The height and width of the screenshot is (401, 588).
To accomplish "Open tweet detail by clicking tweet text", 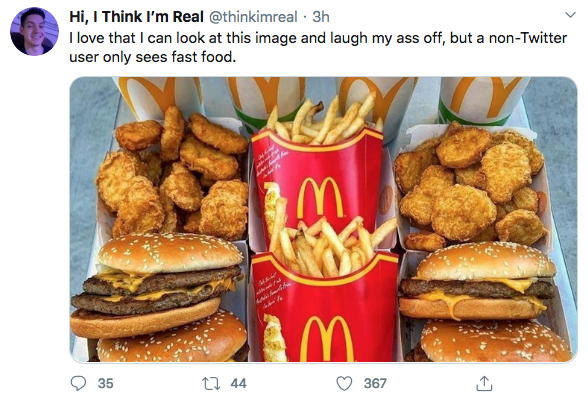I will coord(318,48).
